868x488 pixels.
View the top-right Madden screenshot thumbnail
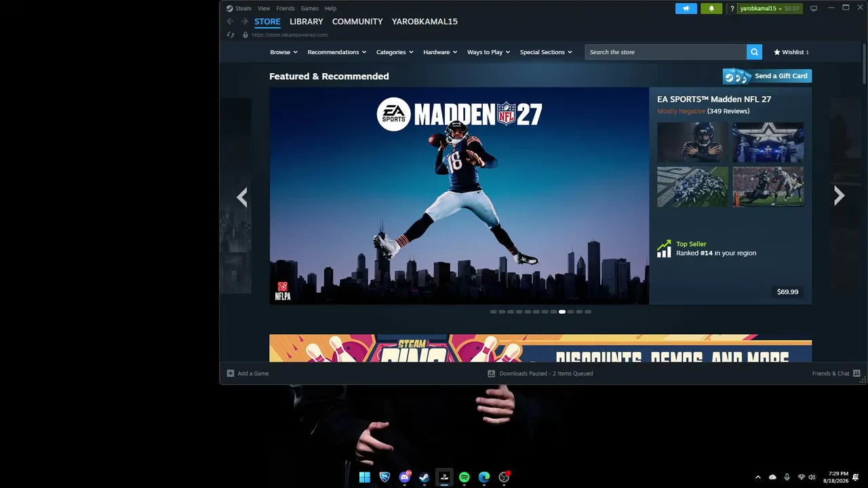768,142
